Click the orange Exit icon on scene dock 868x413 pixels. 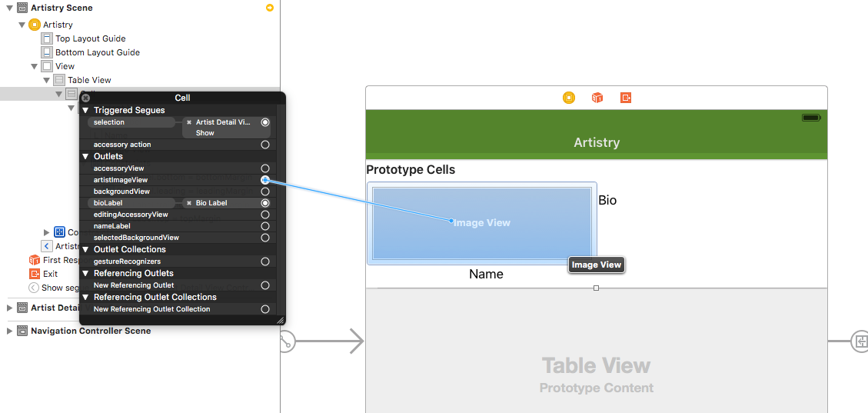[626, 98]
